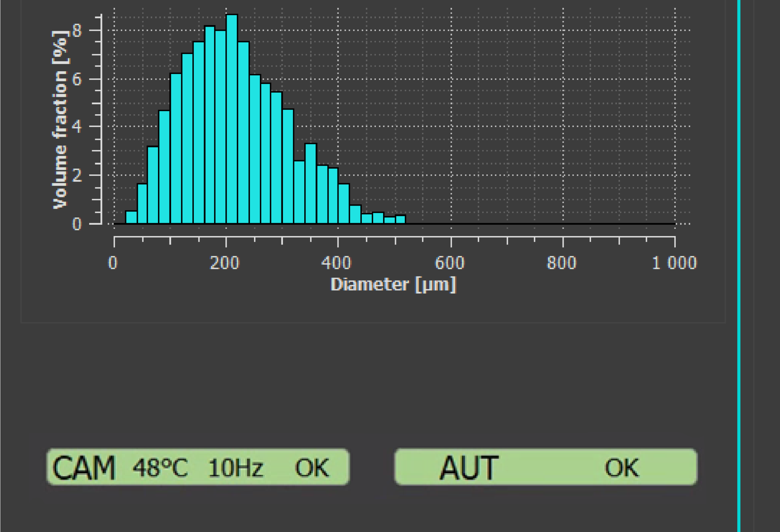Click the Diameter [µm] x-axis title

coord(393,284)
